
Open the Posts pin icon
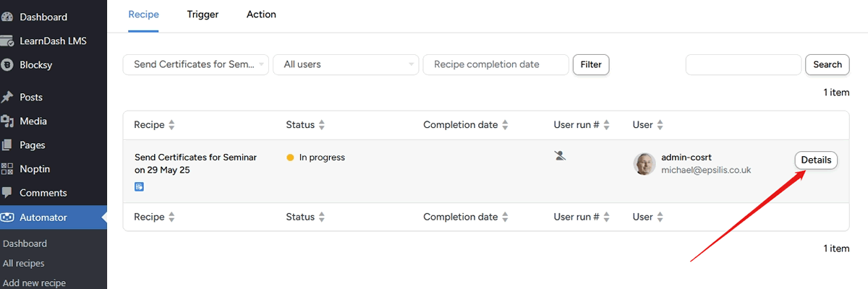(7, 97)
